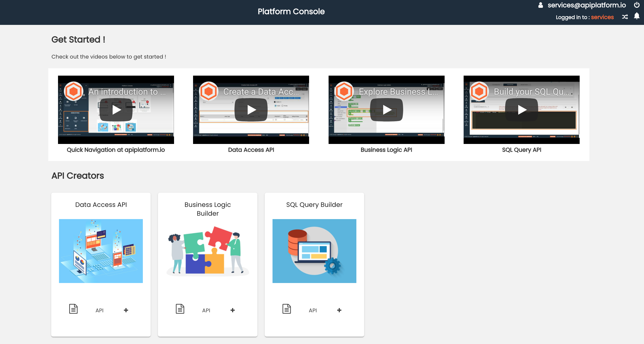The width and height of the screenshot is (644, 344).
Task: Play the Business Logic API video
Action: pyautogui.click(x=387, y=110)
